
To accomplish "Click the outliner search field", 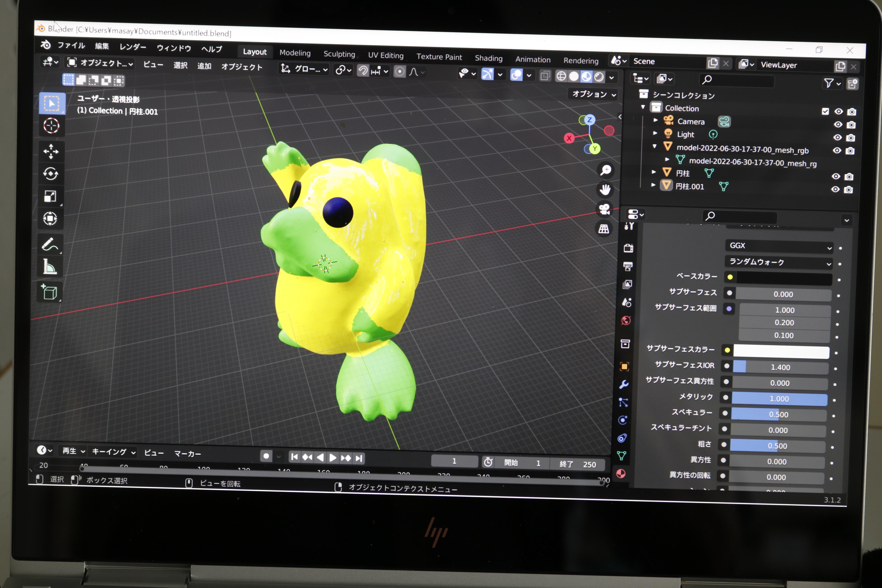I will pos(737,80).
